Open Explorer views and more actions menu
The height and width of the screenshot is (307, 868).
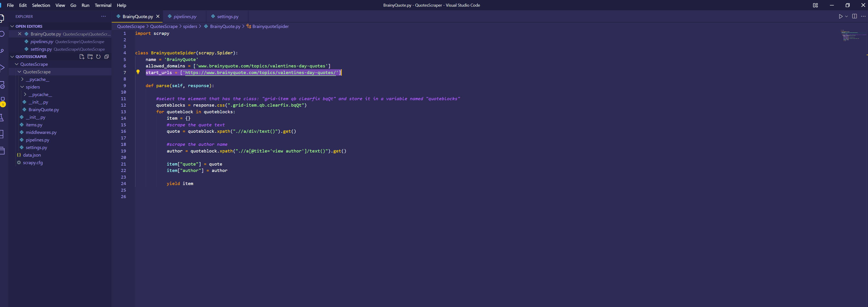103,16
